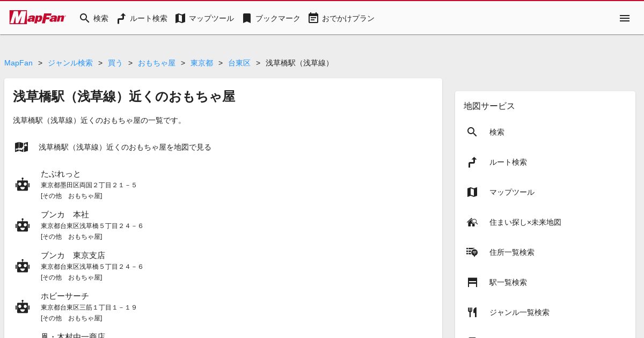Viewport: 644px width, 338px height.
Task: Click the map tool icon in top navigation
Action: pos(180,18)
